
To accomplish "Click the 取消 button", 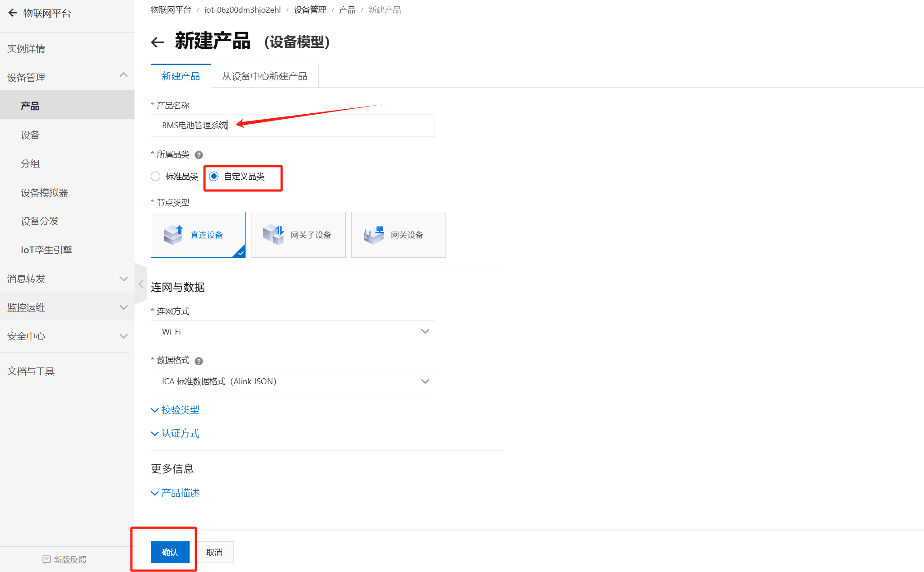I will (x=214, y=552).
